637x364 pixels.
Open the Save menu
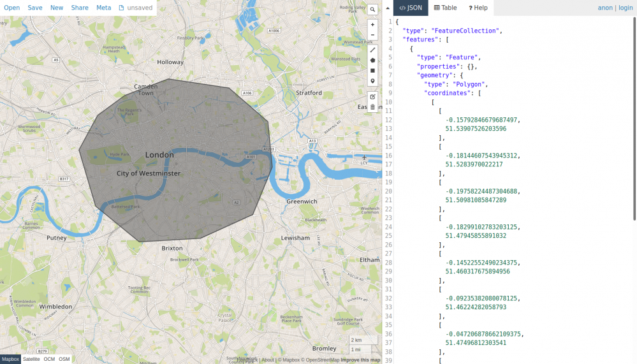pos(35,8)
